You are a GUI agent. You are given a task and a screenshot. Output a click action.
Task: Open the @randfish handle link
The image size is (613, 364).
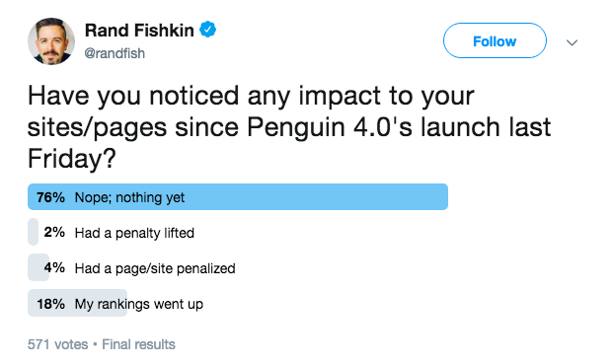click(x=115, y=53)
